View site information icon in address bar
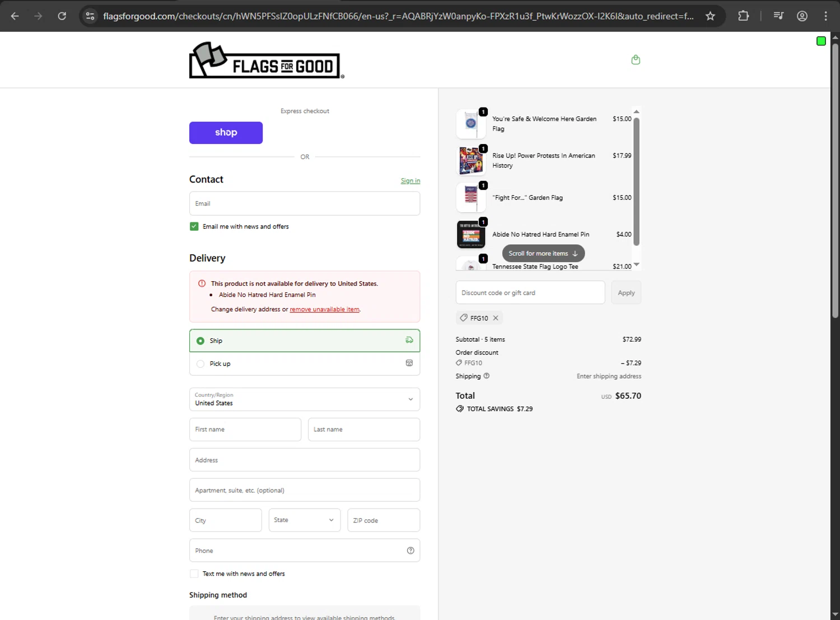The width and height of the screenshot is (840, 620). click(x=90, y=16)
